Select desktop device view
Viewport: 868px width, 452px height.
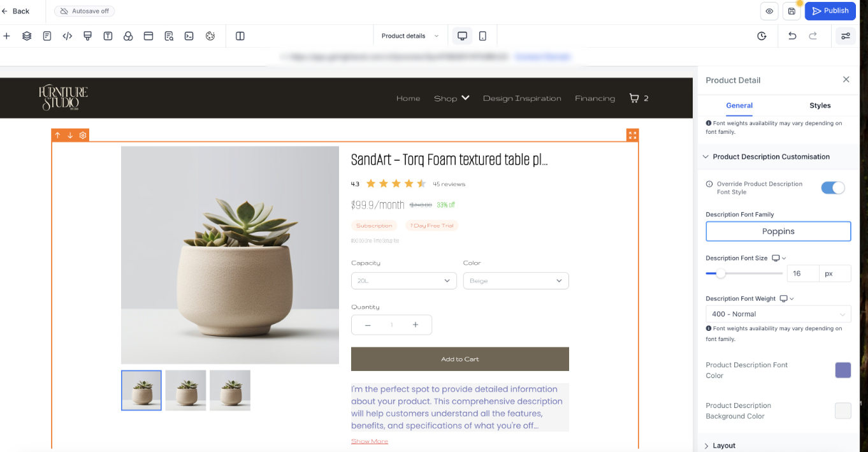pos(463,36)
